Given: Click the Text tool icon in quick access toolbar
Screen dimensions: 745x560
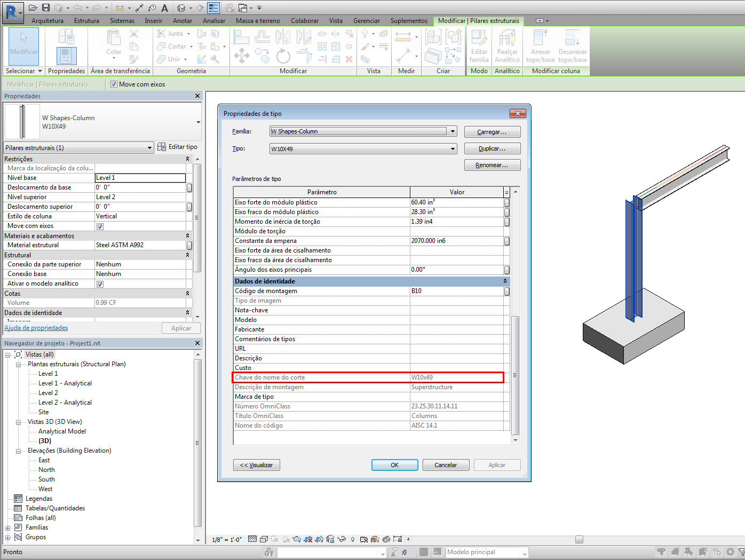Looking at the screenshot, I should (x=164, y=8).
